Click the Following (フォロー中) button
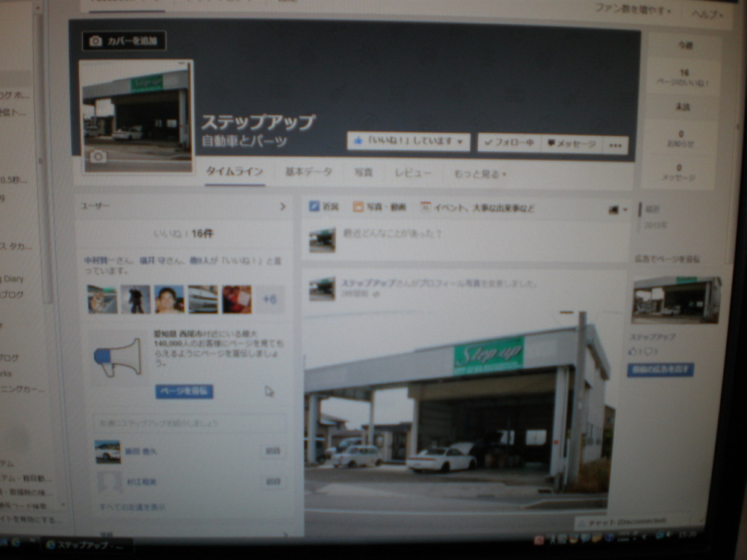 coord(509,143)
